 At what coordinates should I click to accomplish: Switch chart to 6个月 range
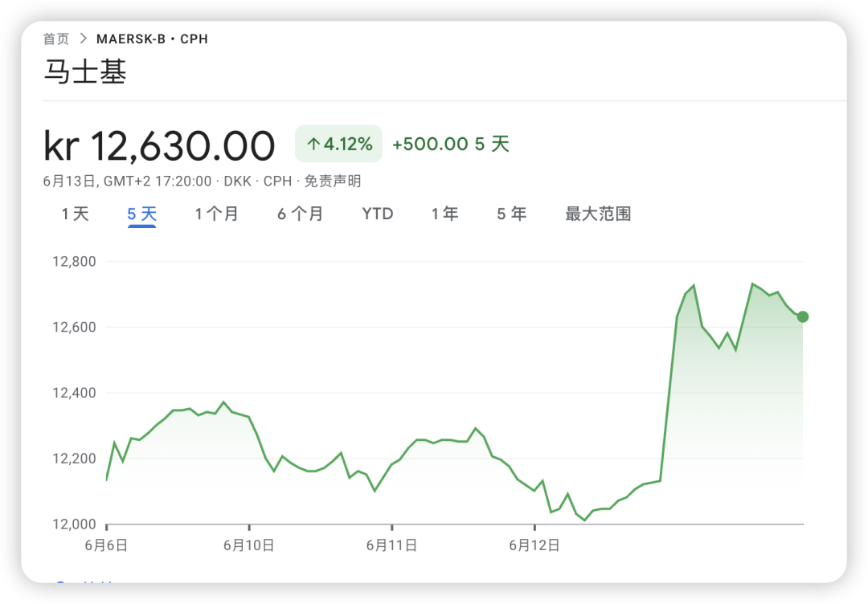point(300,214)
